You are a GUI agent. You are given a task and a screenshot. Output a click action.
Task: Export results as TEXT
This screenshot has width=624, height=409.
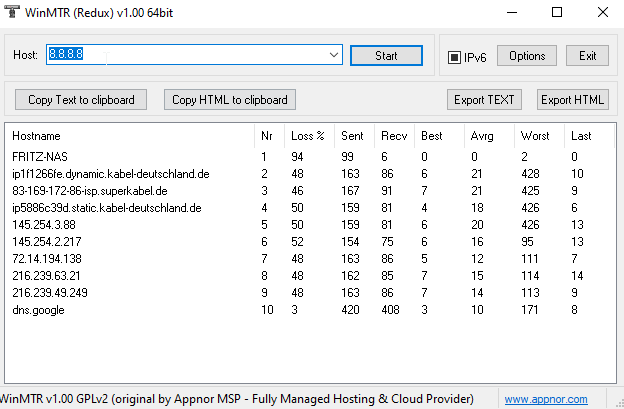(x=484, y=99)
